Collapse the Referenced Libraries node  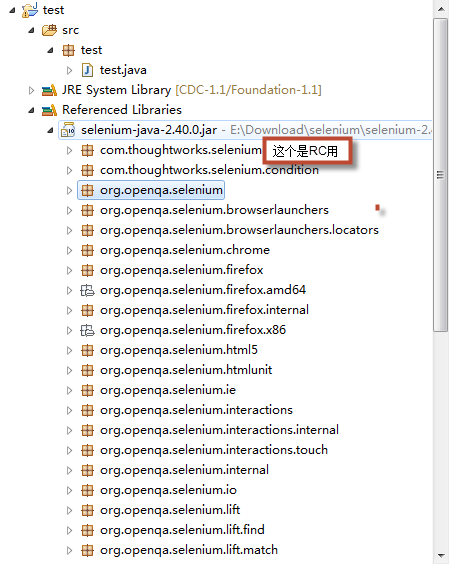[32, 110]
